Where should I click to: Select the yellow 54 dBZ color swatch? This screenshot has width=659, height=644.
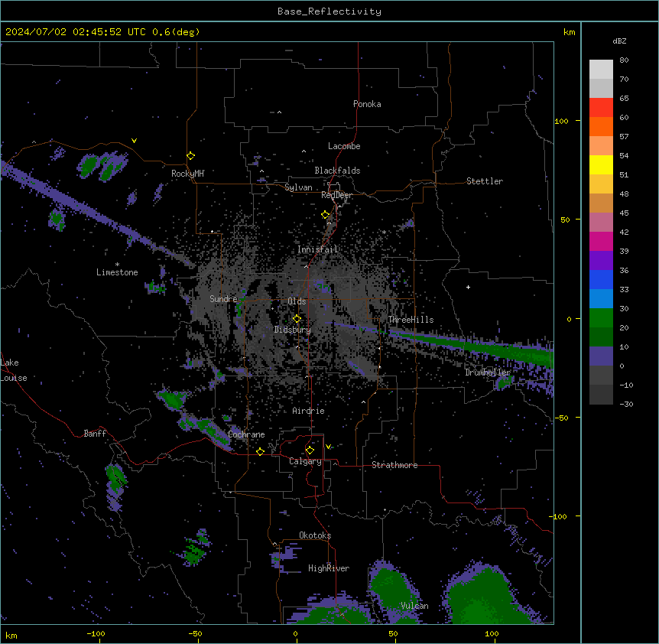(601, 164)
